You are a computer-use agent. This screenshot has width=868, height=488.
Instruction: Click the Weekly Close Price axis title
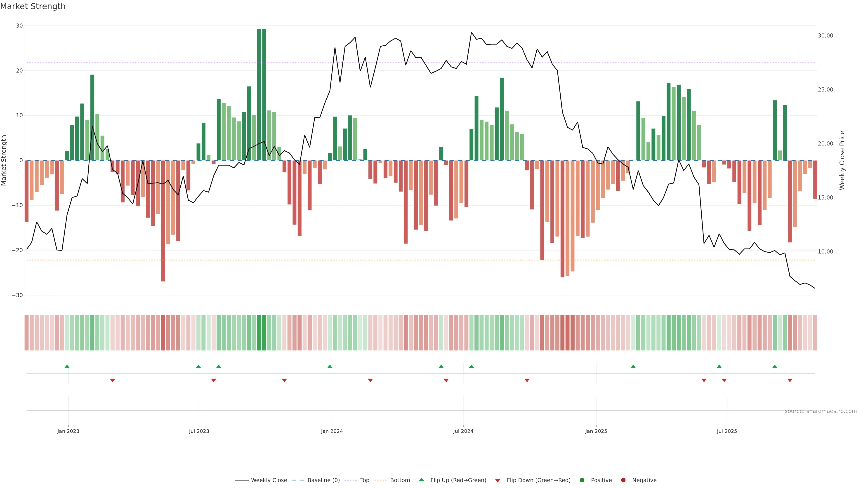click(842, 160)
